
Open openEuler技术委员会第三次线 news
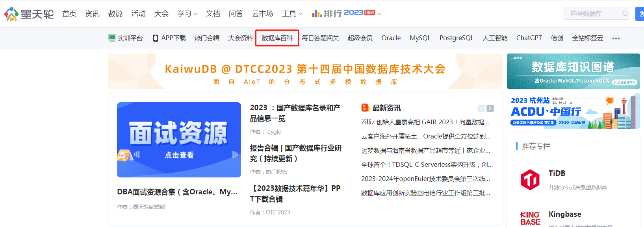click(426, 179)
